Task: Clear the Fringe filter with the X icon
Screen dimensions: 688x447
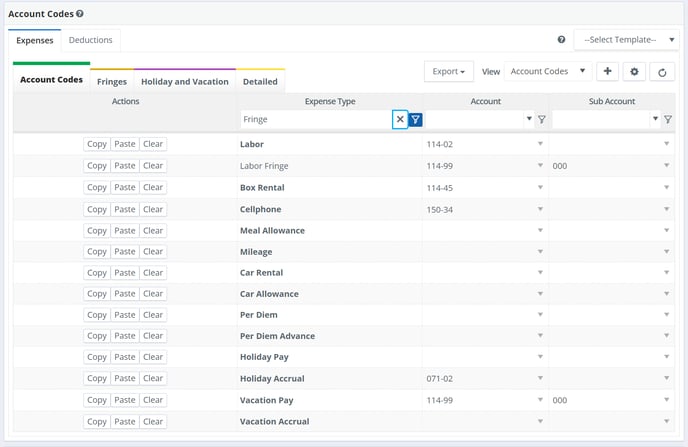Action: point(400,119)
